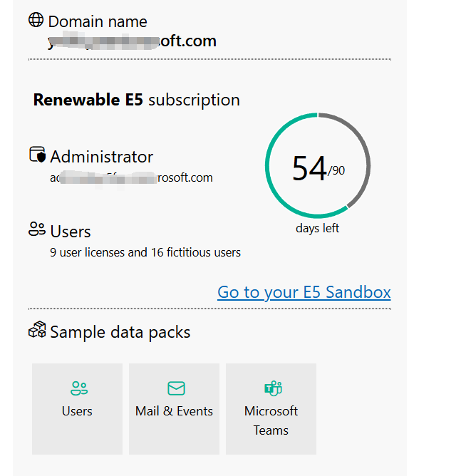
Task: Click the Administrator shield icon
Action: pos(37,155)
